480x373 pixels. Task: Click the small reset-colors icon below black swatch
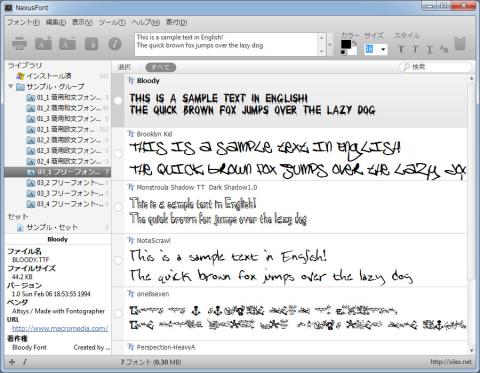click(x=344, y=52)
